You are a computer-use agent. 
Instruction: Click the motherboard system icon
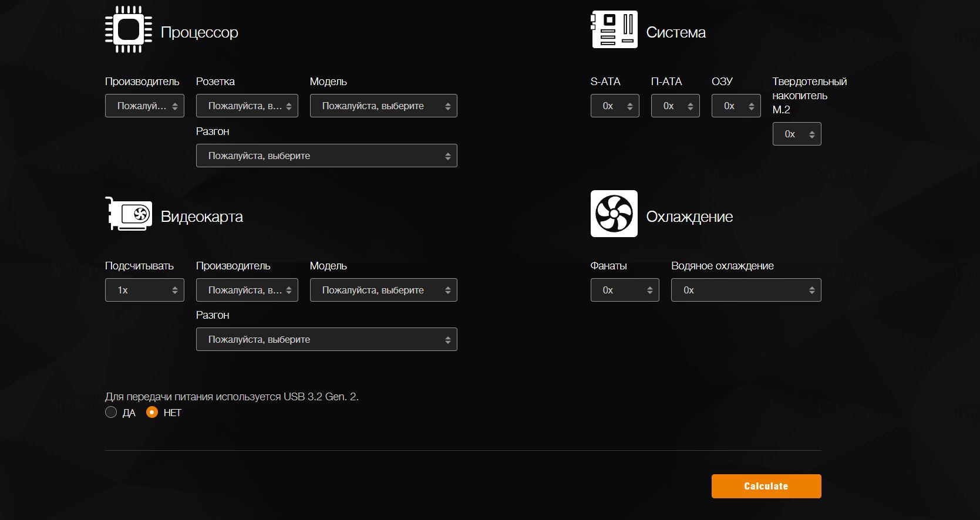[x=614, y=29]
